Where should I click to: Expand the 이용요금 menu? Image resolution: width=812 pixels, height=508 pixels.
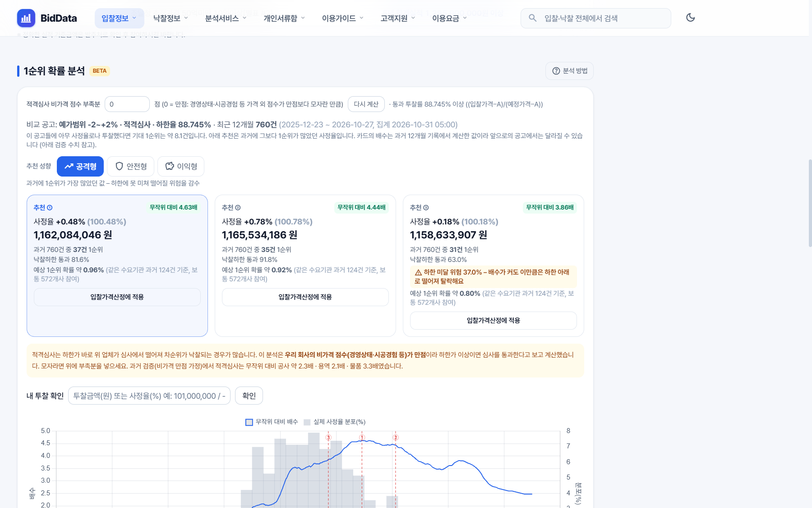point(449,18)
